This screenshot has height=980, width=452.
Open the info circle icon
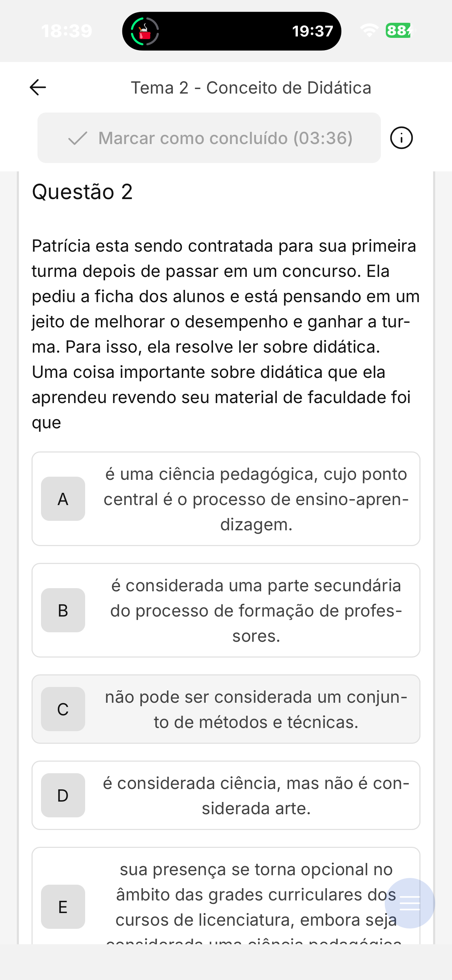pyautogui.click(x=402, y=138)
